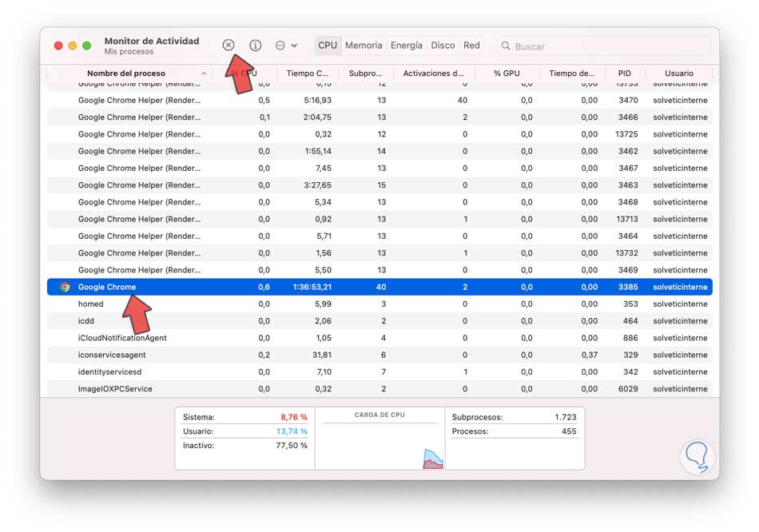This screenshot has height=532, width=759.
Task: Select Chrome Helper row with PID 13725
Action: [379, 134]
